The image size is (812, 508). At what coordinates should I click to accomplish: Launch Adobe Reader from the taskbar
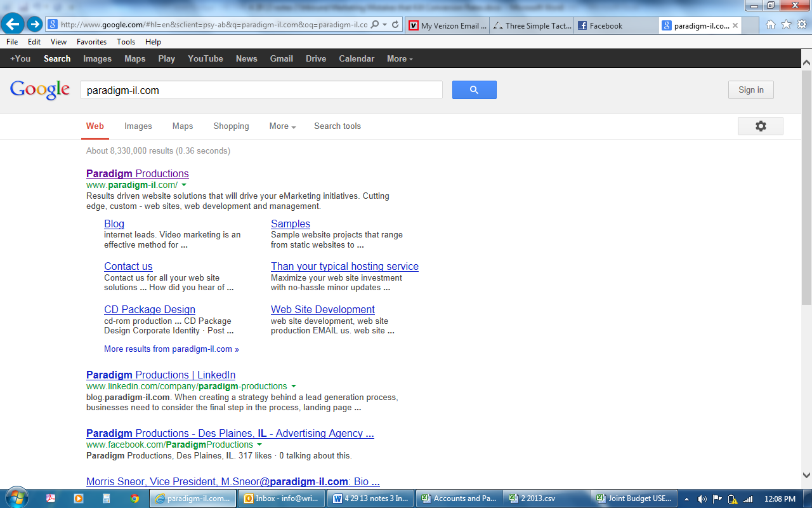tap(51, 498)
